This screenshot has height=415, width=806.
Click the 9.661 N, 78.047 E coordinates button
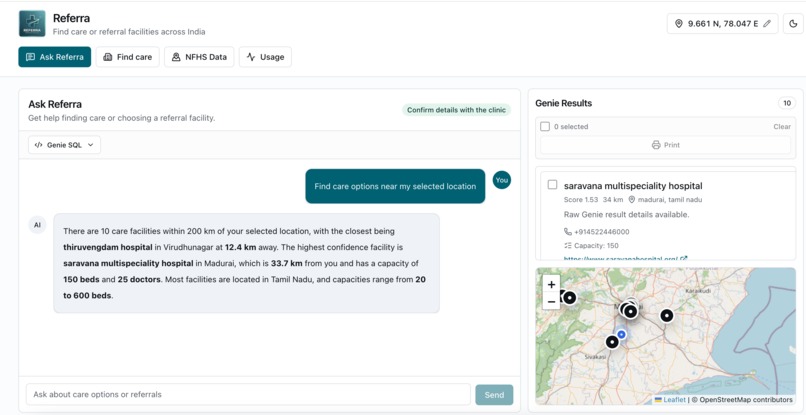pos(723,24)
